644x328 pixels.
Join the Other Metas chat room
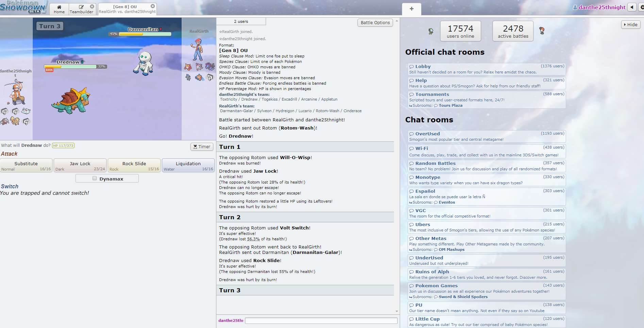point(486,244)
